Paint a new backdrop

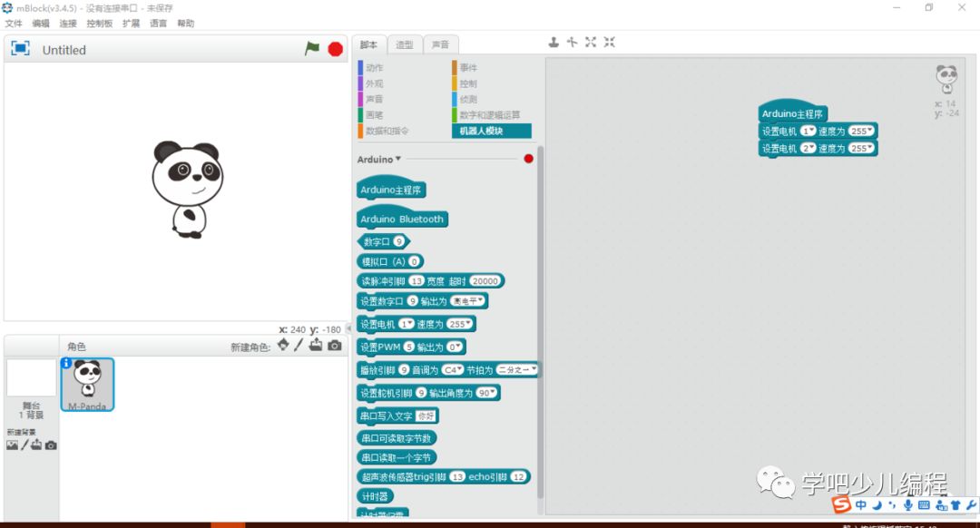[25, 445]
